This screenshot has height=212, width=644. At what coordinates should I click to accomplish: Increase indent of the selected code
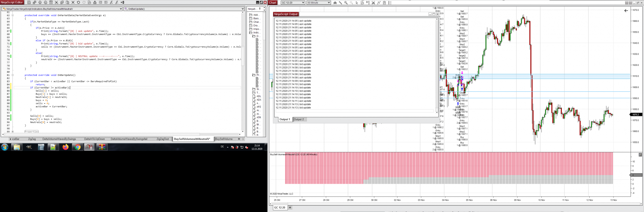pyautogui.click(x=106, y=2)
